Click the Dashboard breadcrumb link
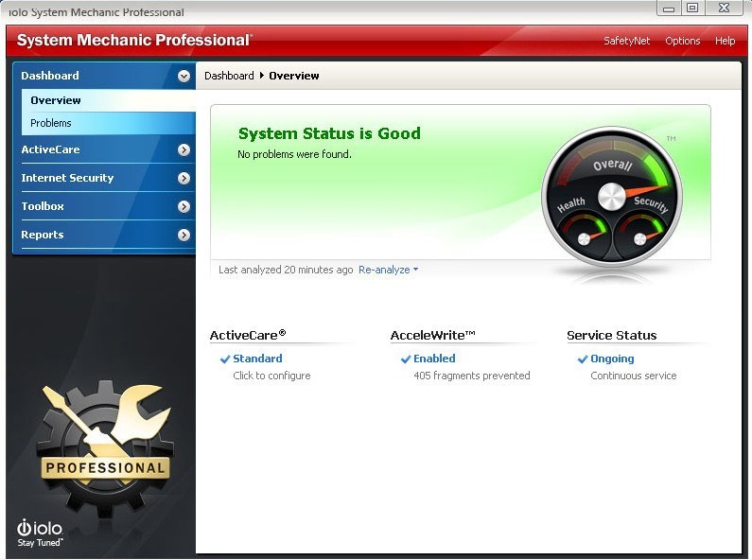The image size is (752, 560). [x=229, y=76]
